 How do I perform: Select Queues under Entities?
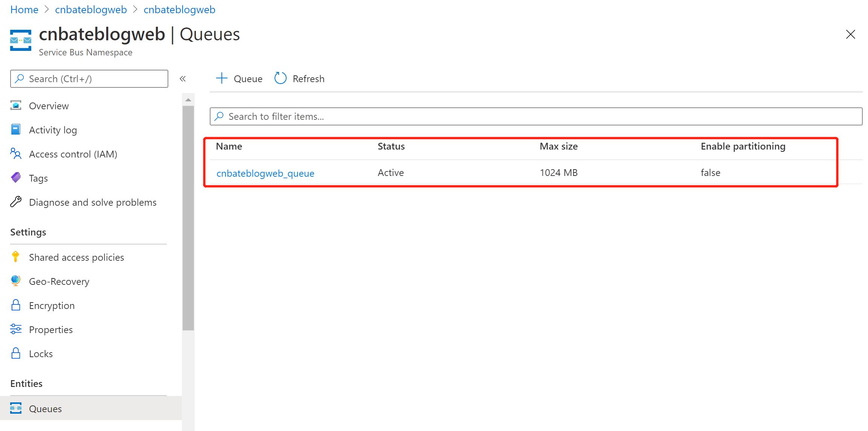click(x=91, y=408)
